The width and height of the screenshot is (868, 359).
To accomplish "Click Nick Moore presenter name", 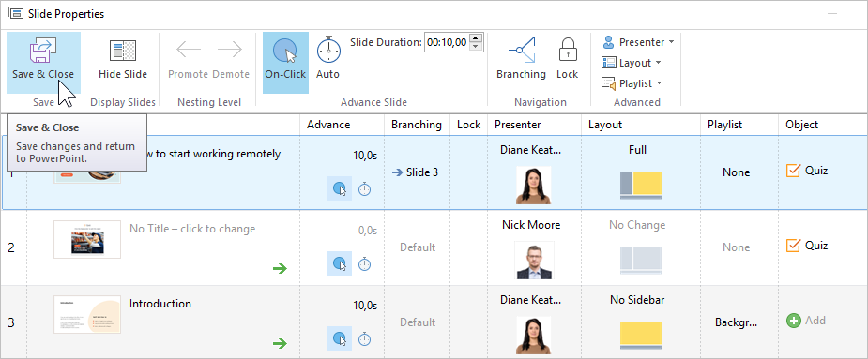I will [531, 225].
